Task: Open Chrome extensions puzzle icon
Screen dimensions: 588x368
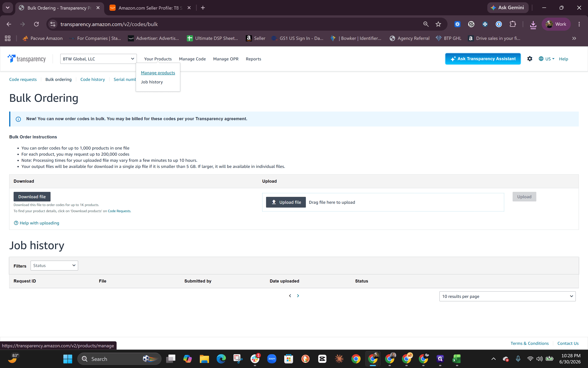Action: coord(513,24)
